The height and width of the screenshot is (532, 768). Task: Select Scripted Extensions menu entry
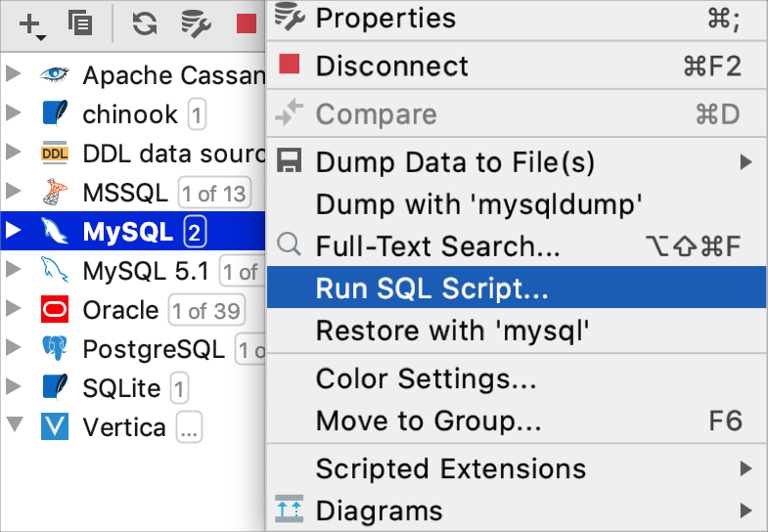tap(517, 468)
